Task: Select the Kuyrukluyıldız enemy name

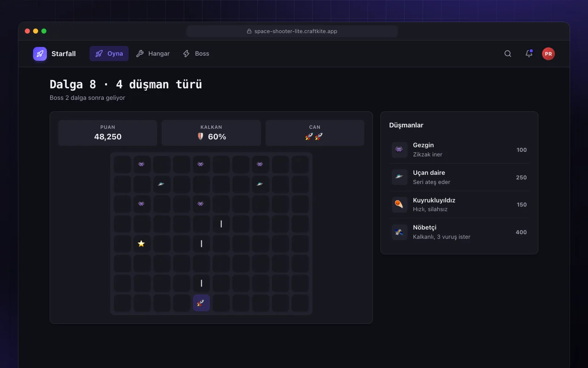Action: 434,200
